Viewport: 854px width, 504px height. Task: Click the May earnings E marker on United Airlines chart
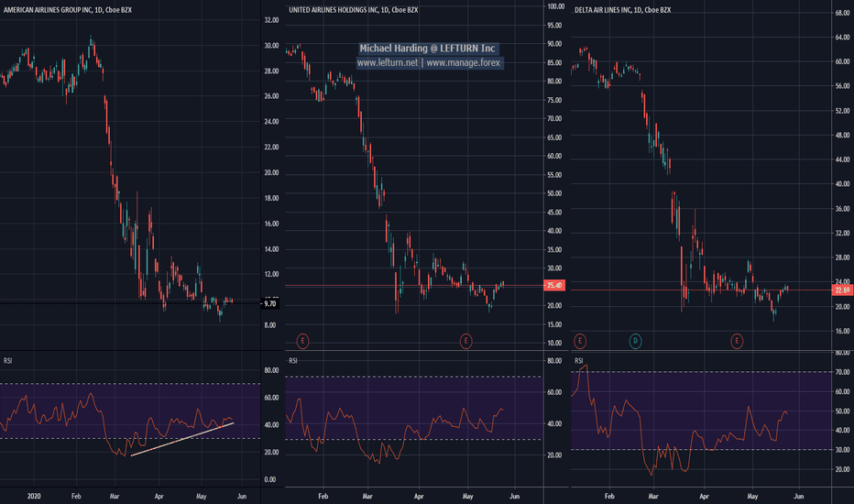465,342
